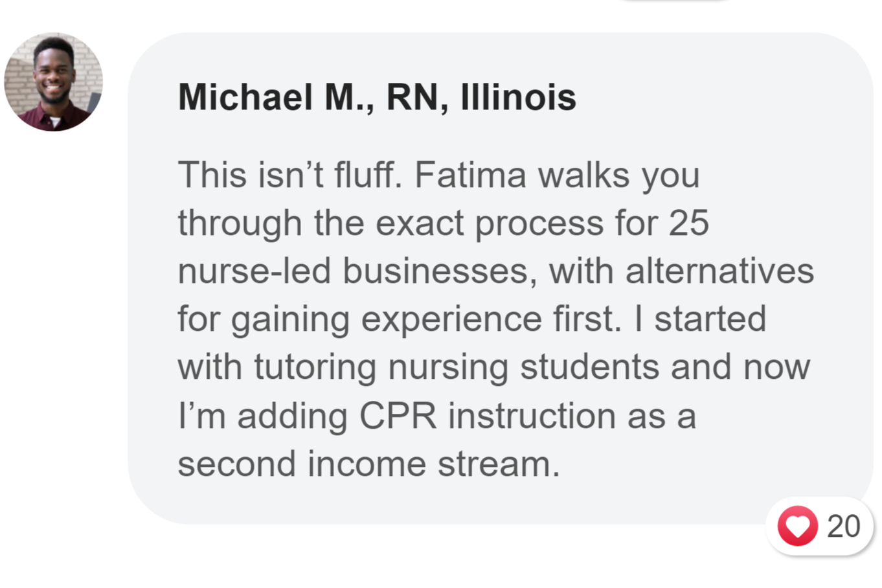Click the words "and now"
The height and width of the screenshot is (588, 882).
[740, 367]
